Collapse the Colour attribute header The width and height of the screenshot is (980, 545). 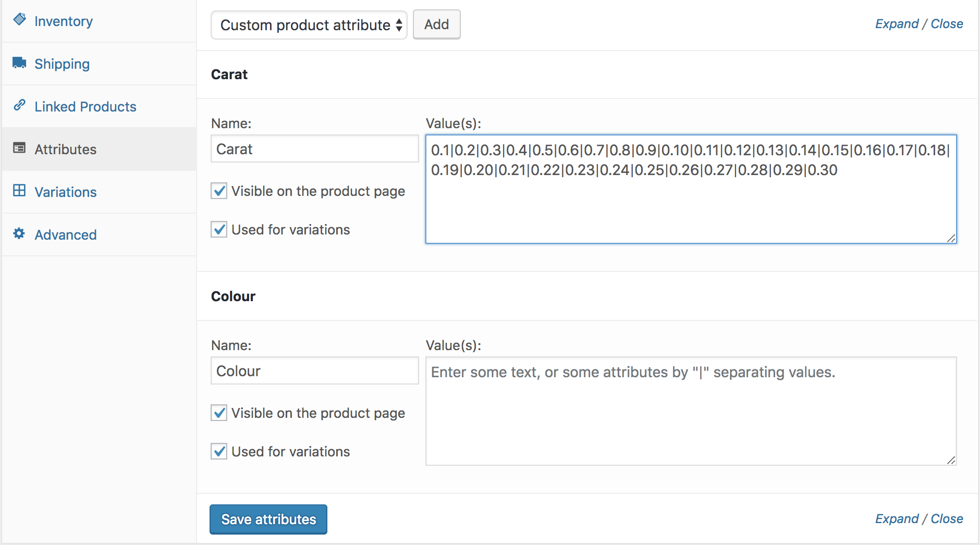[x=587, y=296]
